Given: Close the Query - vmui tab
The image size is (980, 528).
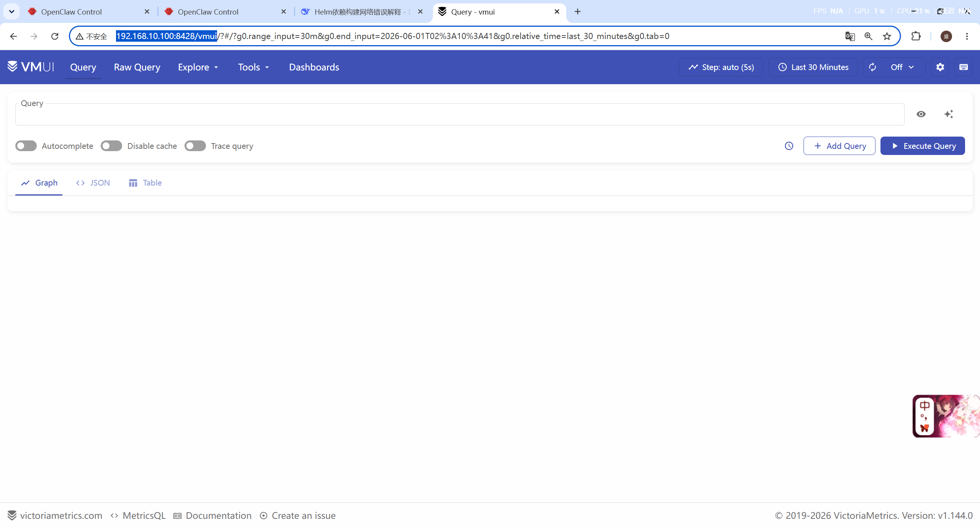Looking at the screenshot, I should coord(557,11).
